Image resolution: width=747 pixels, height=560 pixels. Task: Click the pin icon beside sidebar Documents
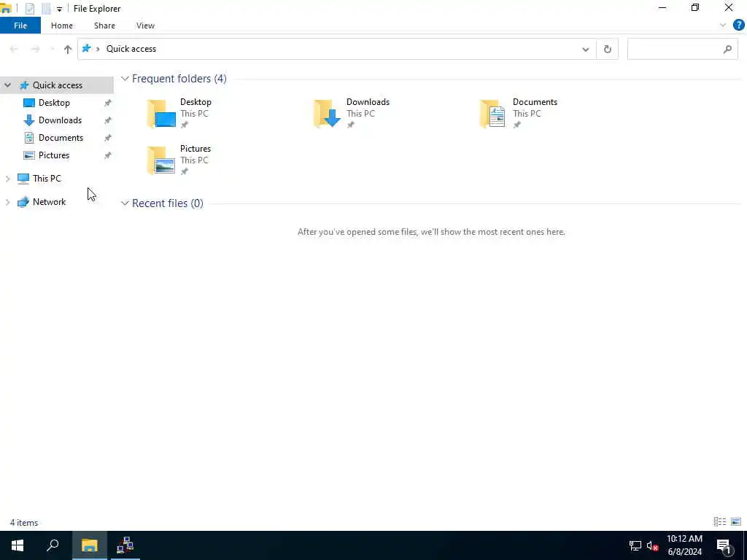click(x=108, y=138)
